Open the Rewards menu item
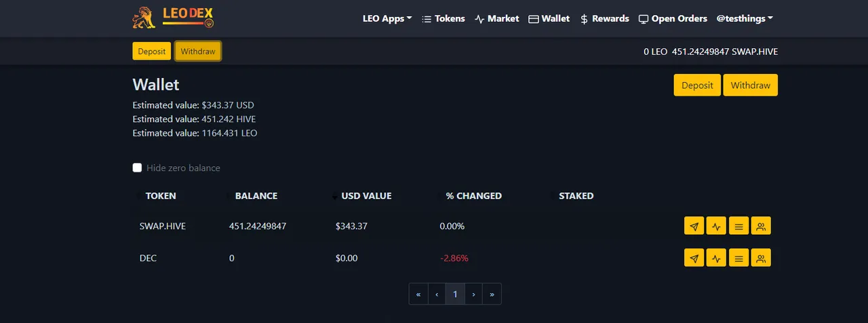Viewport: 868px width, 323px height. pos(604,19)
